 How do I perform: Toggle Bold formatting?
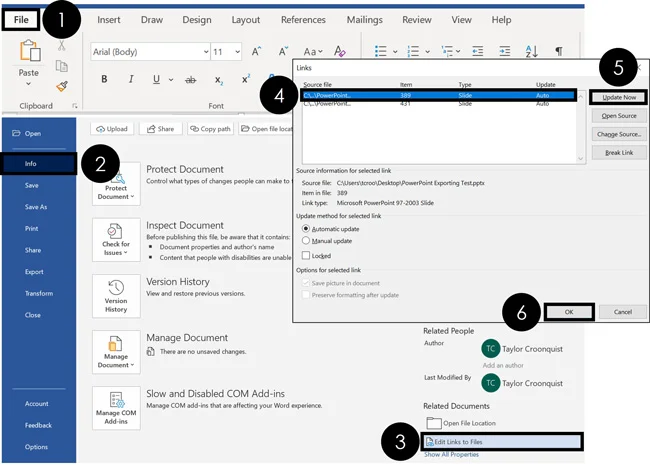tap(104, 79)
